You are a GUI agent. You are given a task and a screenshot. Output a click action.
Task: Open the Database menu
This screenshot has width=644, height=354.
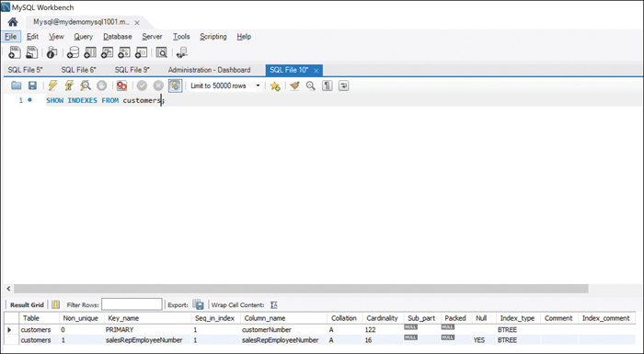[118, 37]
